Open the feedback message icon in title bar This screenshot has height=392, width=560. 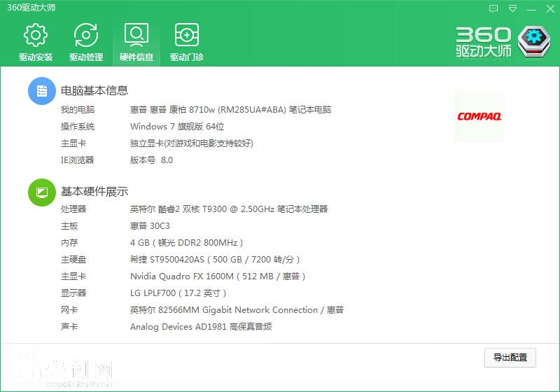(493, 8)
